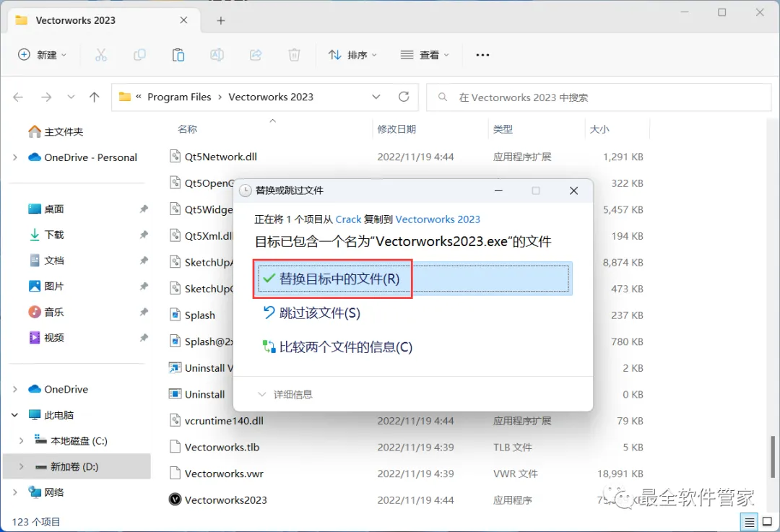
Task: Choose 替换目标中的文件(R) option
Action: [x=413, y=279]
